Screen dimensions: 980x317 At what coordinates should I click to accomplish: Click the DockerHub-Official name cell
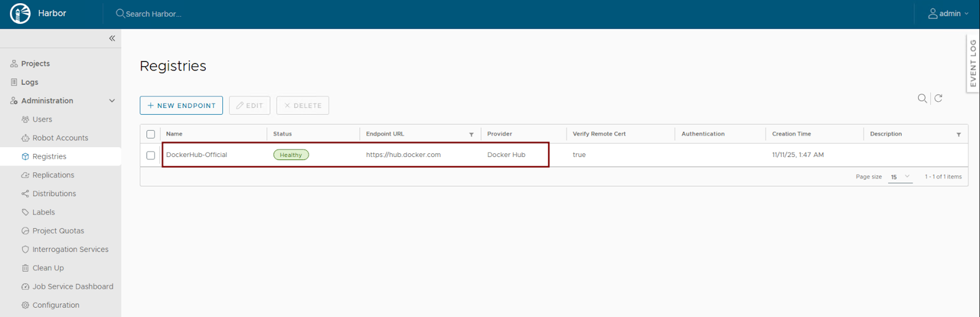click(x=197, y=155)
